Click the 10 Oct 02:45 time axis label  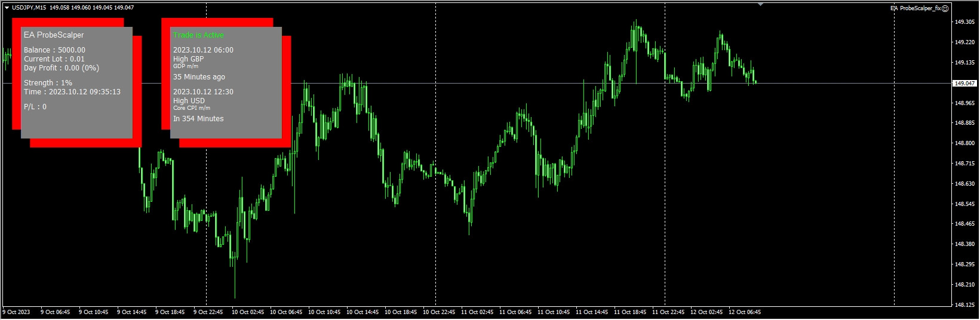[248, 312]
